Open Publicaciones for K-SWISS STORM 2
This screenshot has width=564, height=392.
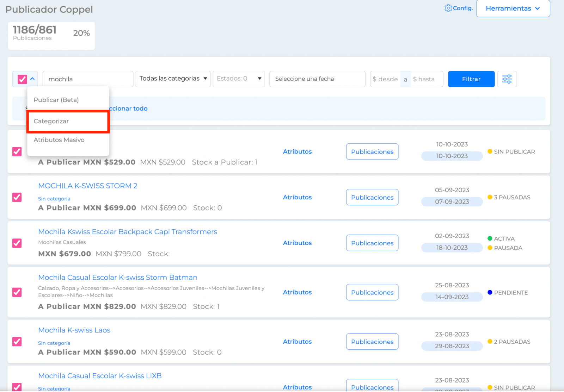point(372,197)
